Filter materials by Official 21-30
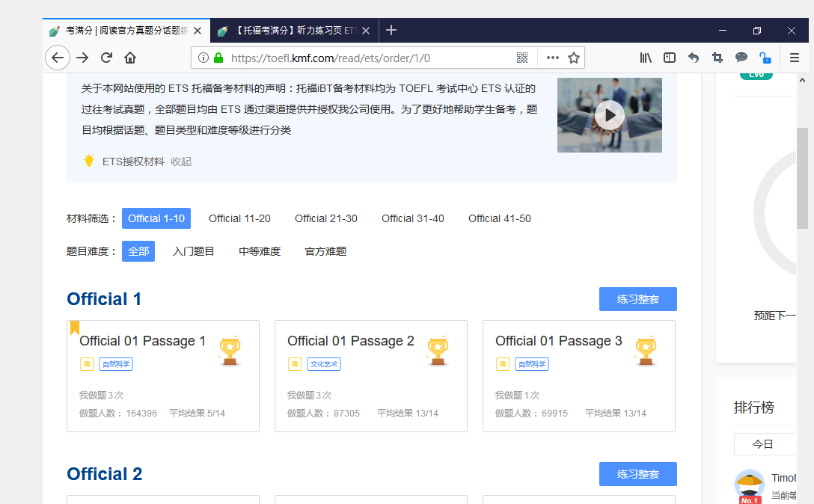814x504 pixels. point(326,218)
